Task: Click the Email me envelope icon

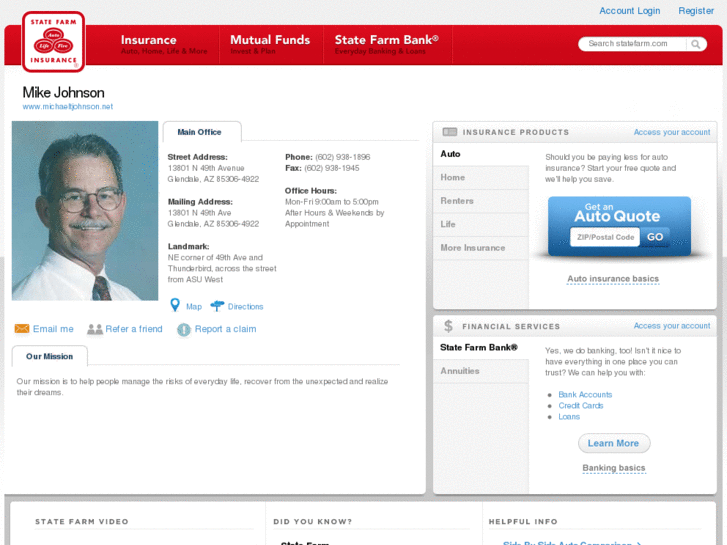Action: (22, 329)
